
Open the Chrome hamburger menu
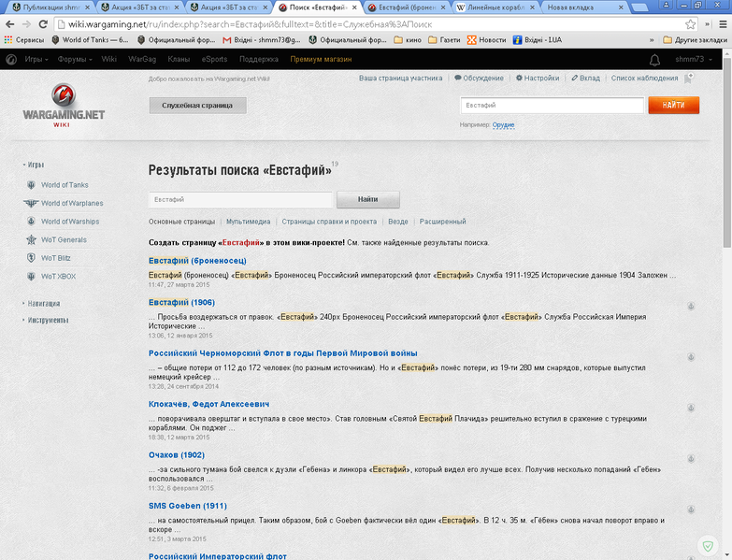click(722, 24)
